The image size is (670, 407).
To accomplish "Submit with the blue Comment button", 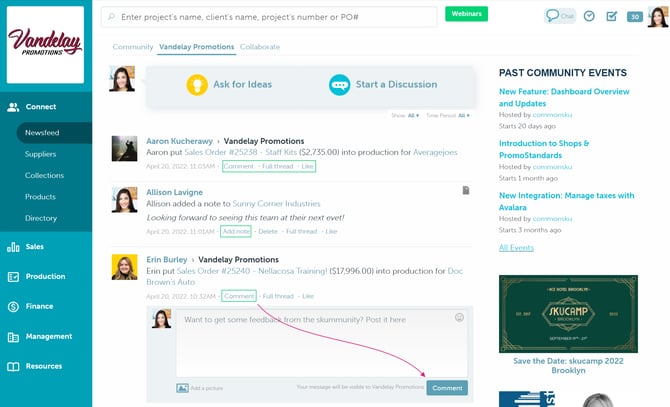I will click(446, 387).
